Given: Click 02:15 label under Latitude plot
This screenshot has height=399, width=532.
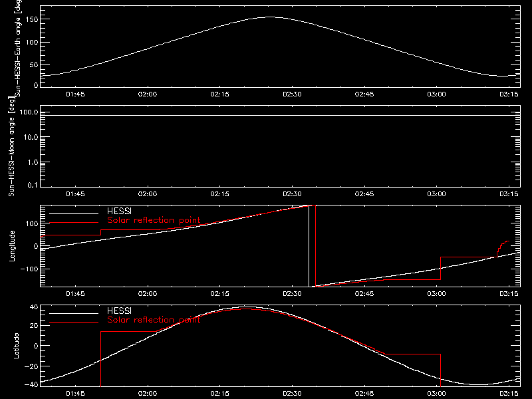Looking at the screenshot, I should [x=220, y=394].
